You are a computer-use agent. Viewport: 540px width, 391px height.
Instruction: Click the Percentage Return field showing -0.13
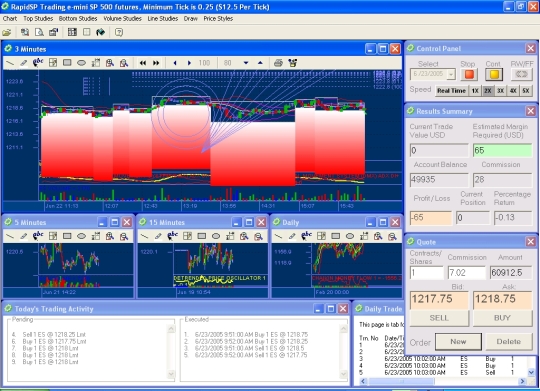513,218
